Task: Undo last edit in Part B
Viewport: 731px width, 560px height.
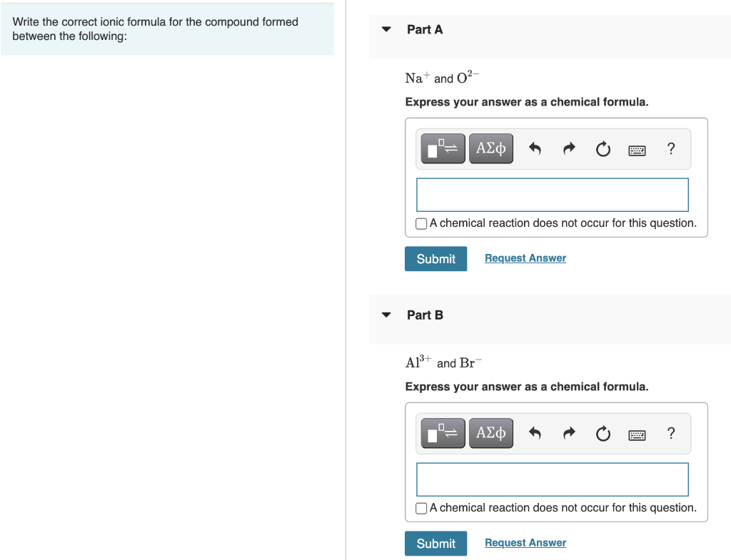Action: coord(535,433)
